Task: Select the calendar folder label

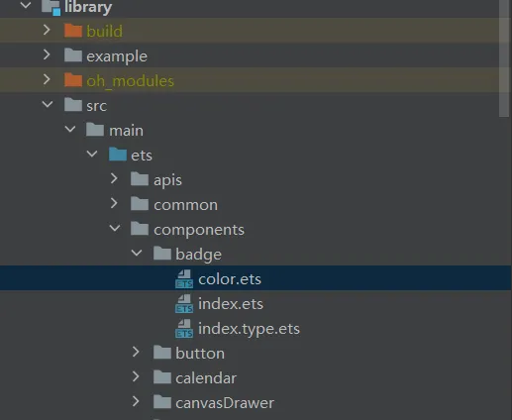Action: pos(206,378)
